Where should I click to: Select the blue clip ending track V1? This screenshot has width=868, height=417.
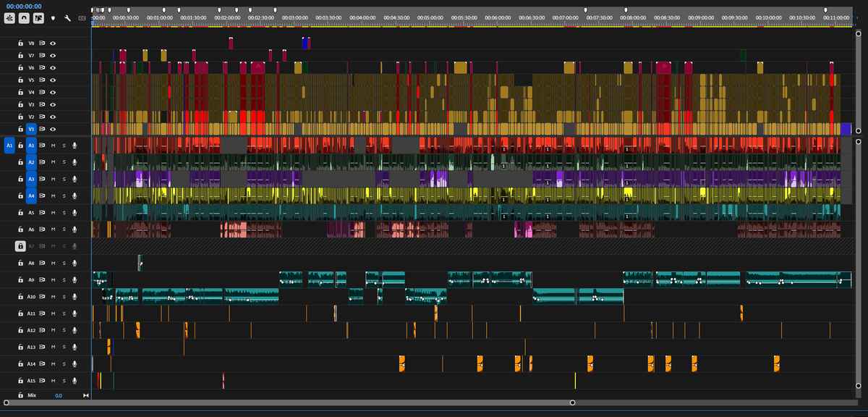[846, 129]
